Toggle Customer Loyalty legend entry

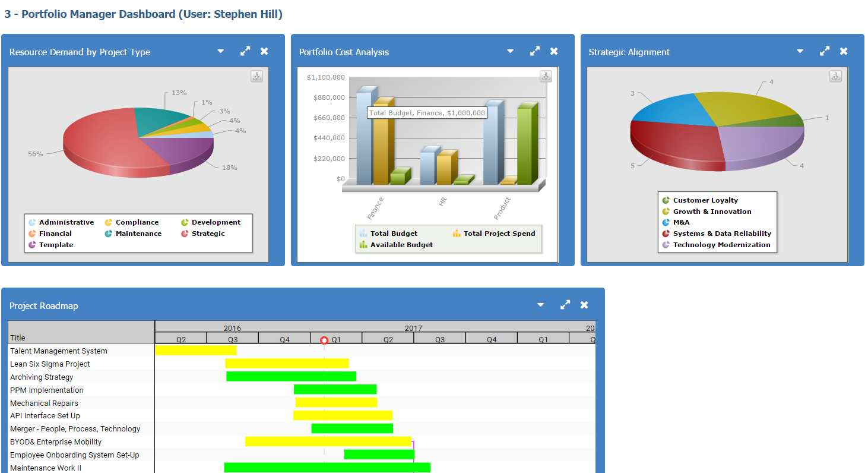[x=705, y=200]
